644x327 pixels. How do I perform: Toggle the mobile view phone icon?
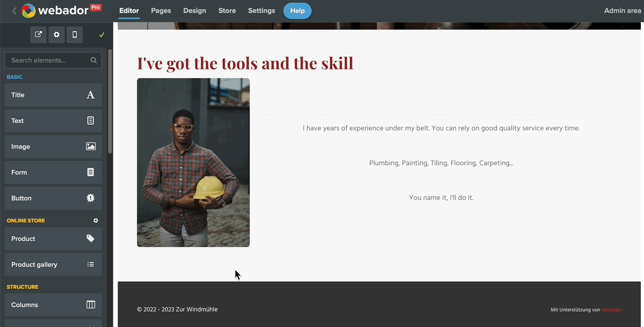75,34
